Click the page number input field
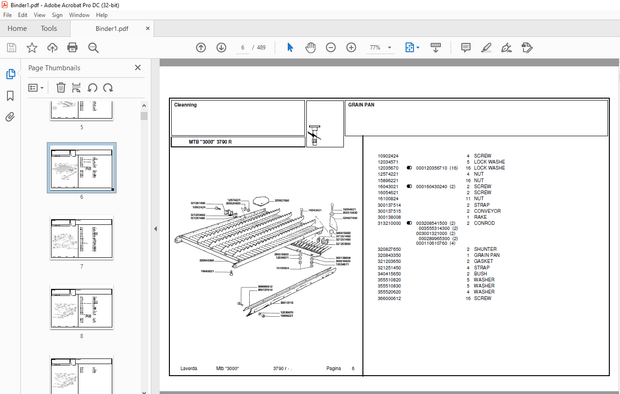Viewport: 620px width, 394px height. click(243, 47)
